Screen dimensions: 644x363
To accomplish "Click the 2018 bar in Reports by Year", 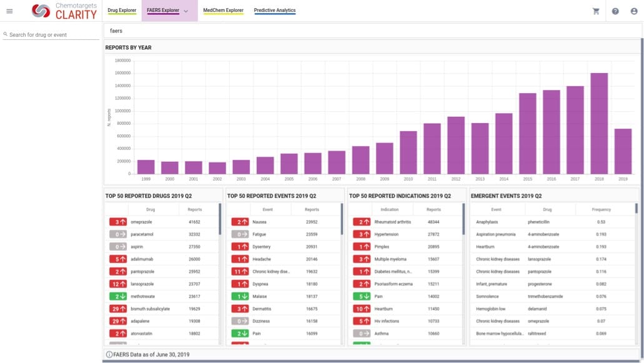I will point(599,124).
